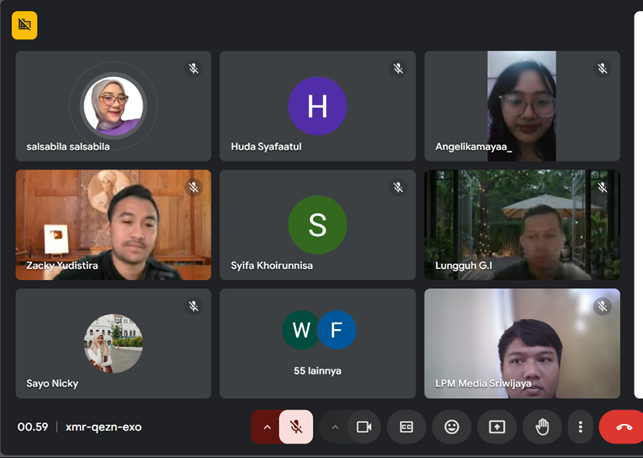Image resolution: width=643 pixels, height=458 pixels.
Task: Open the three-dot more options menu
Action: click(580, 427)
